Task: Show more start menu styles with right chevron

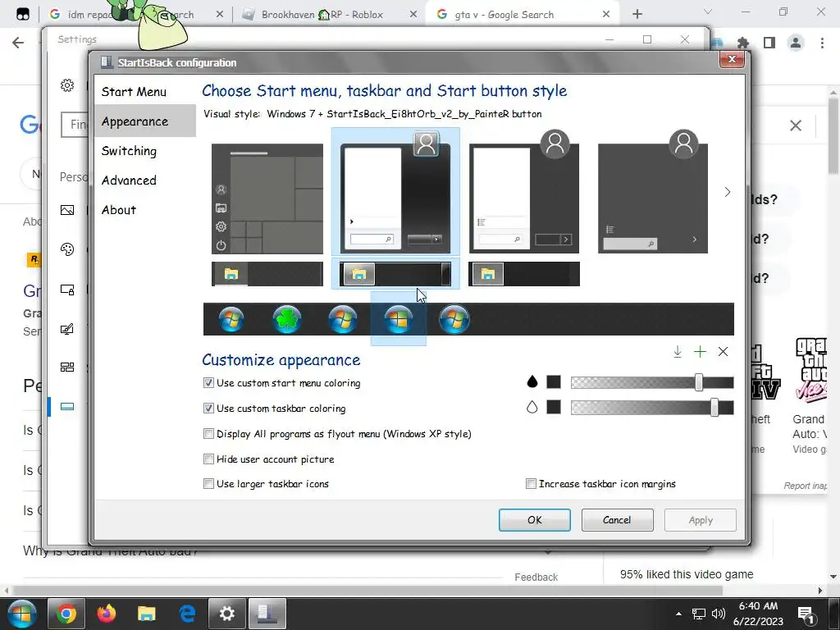Action: click(x=727, y=192)
